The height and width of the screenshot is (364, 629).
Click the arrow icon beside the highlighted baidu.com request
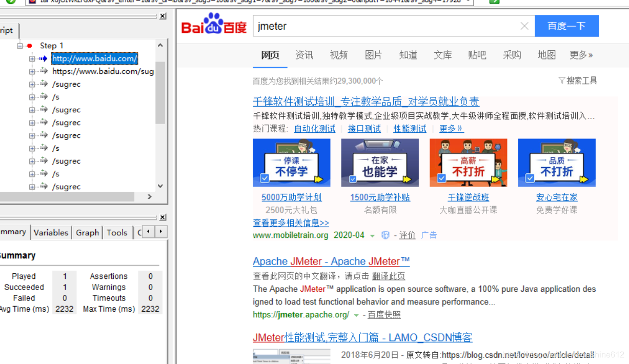point(44,58)
